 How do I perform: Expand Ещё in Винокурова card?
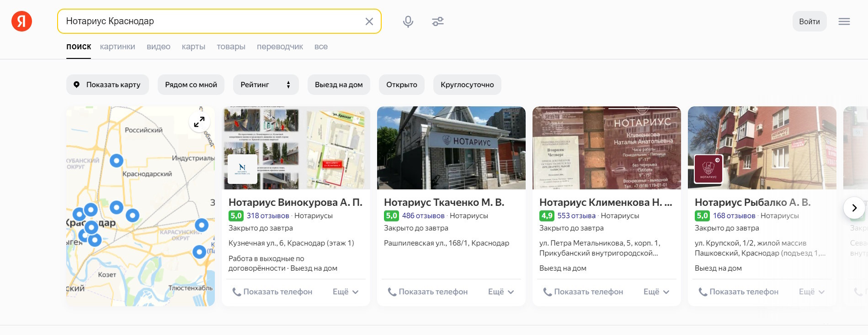346,292
